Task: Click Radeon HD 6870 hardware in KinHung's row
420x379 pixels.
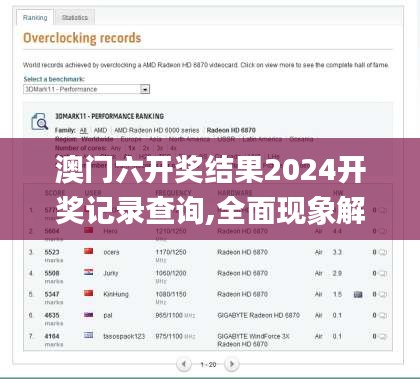Action: point(242,294)
